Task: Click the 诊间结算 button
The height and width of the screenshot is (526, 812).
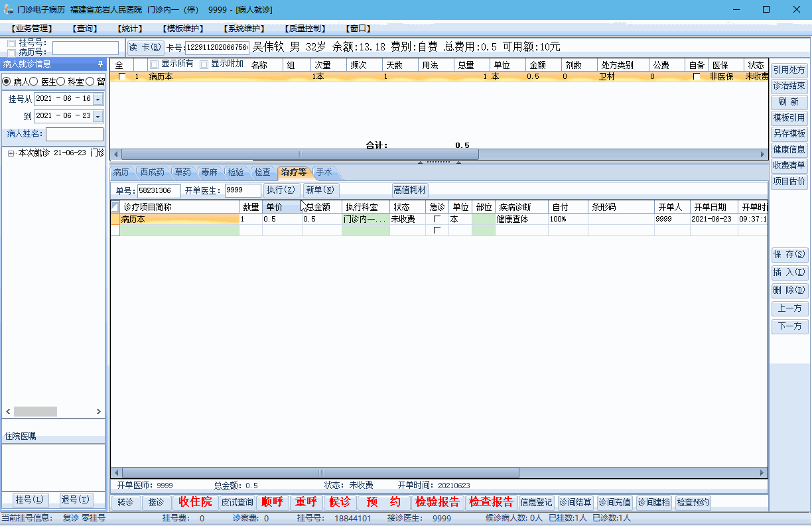Action: pos(575,502)
